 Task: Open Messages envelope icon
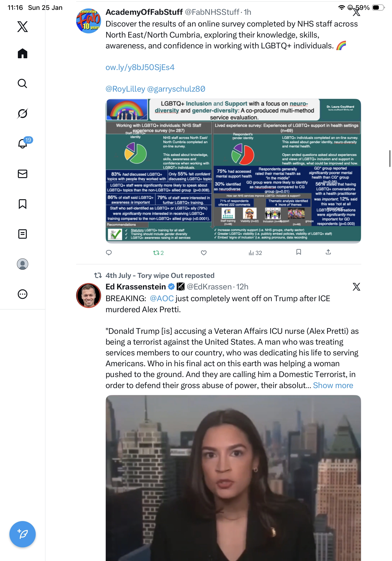click(23, 174)
